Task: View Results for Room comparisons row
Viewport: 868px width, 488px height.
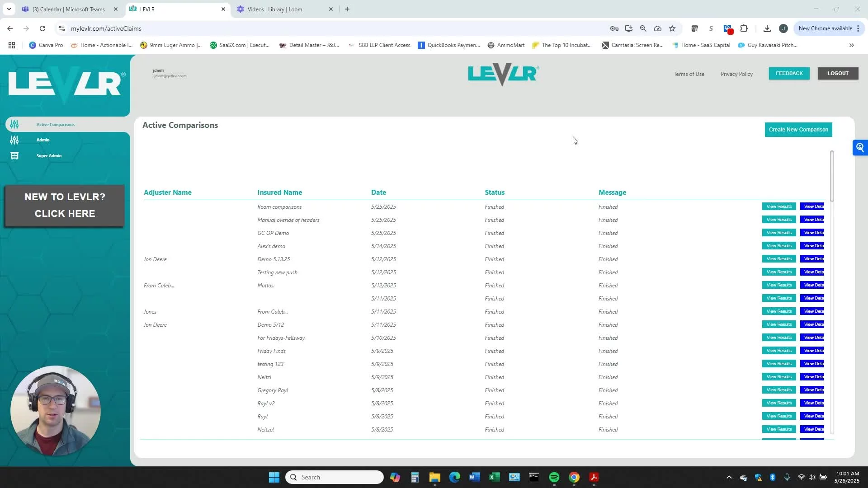Action: (779, 206)
